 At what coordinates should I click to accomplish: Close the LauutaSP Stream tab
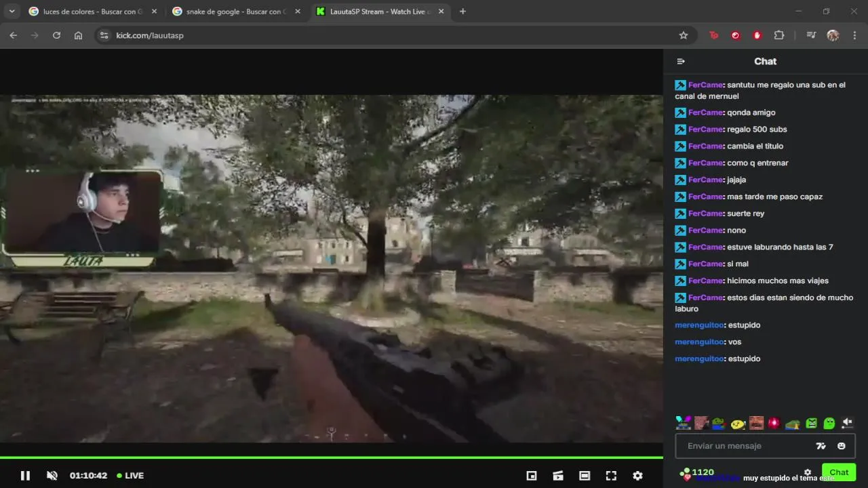(441, 12)
